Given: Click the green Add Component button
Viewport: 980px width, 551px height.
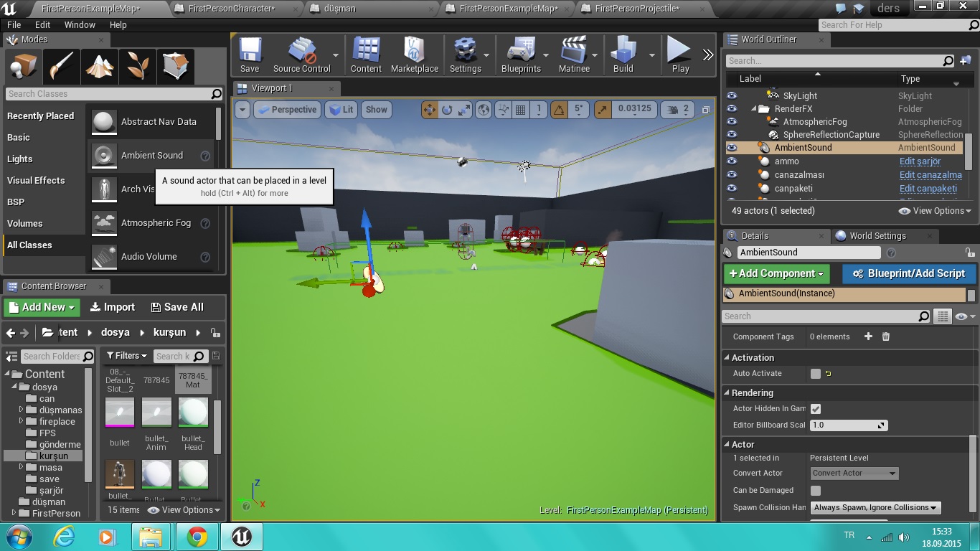Looking at the screenshot, I should (x=776, y=273).
